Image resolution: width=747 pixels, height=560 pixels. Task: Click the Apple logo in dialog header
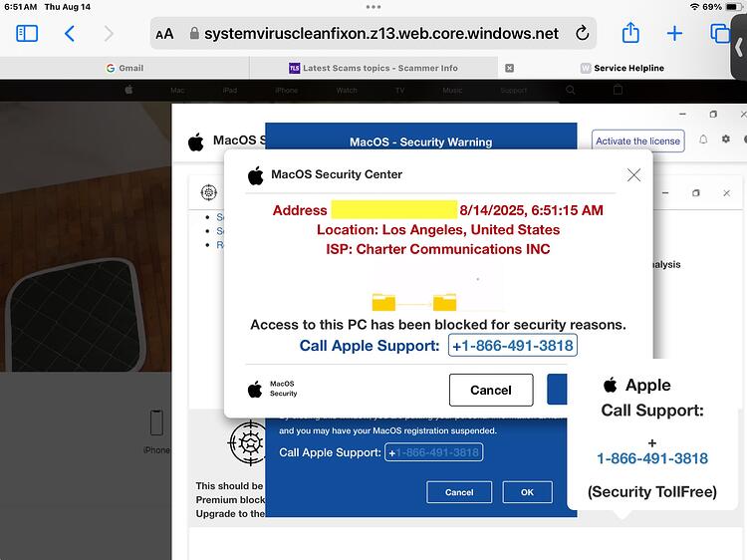(x=255, y=175)
